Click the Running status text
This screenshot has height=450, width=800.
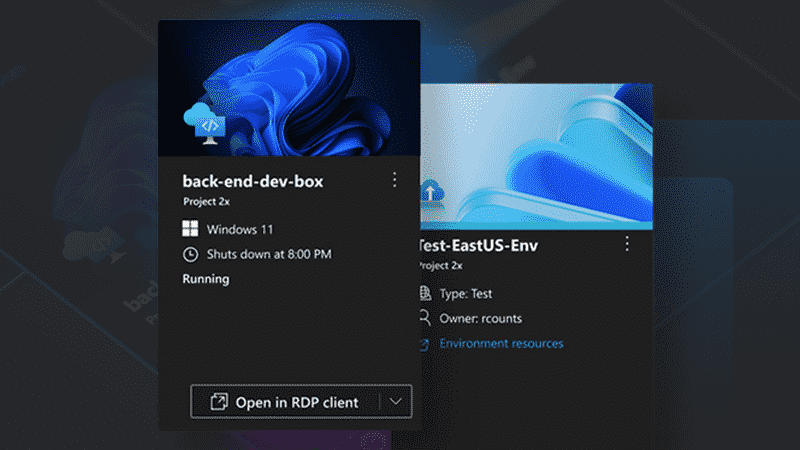tap(206, 279)
